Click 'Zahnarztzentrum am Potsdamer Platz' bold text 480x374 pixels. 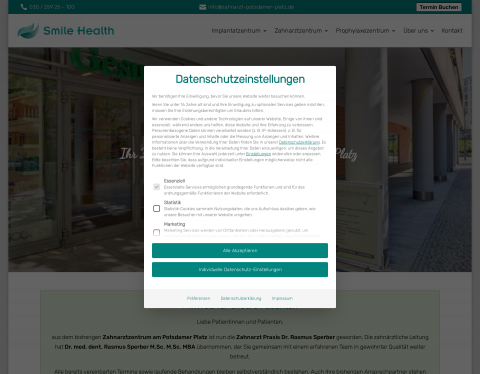(155, 337)
